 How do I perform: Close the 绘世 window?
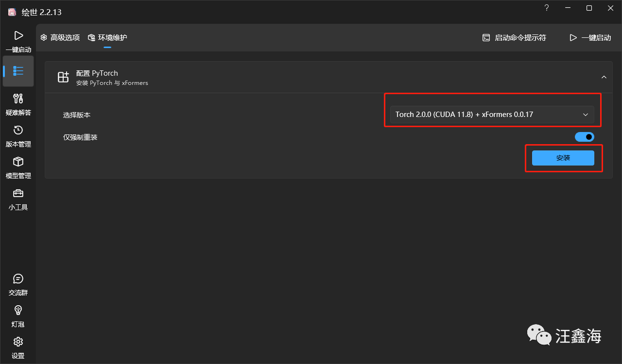[611, 8]
